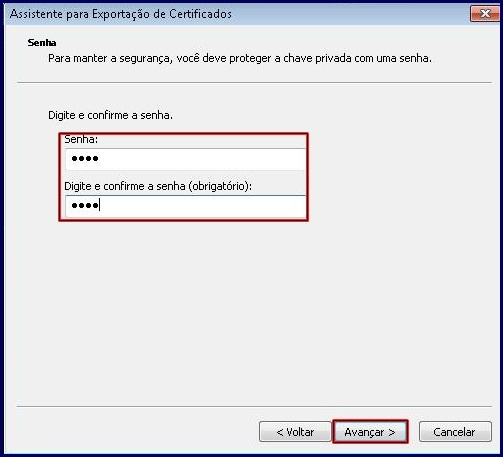Click the empty right side of the Senha field
The width and height of the screenshot is (503, 457).
point(233,159)
